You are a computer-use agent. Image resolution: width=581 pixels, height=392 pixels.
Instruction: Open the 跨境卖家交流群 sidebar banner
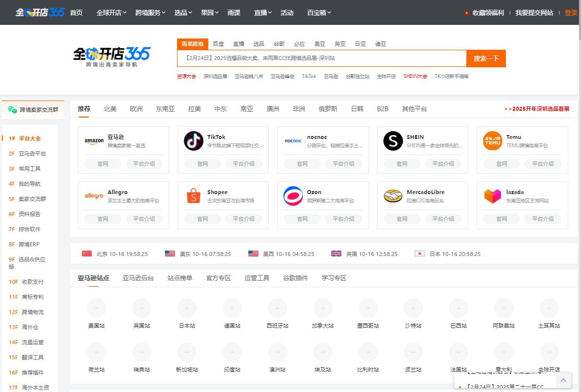(x=33, y=110)
